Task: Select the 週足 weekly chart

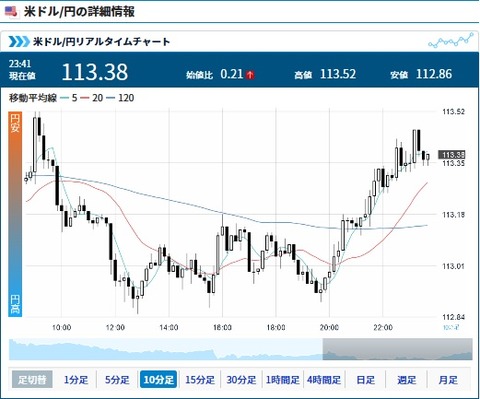Action: [406, 379]
